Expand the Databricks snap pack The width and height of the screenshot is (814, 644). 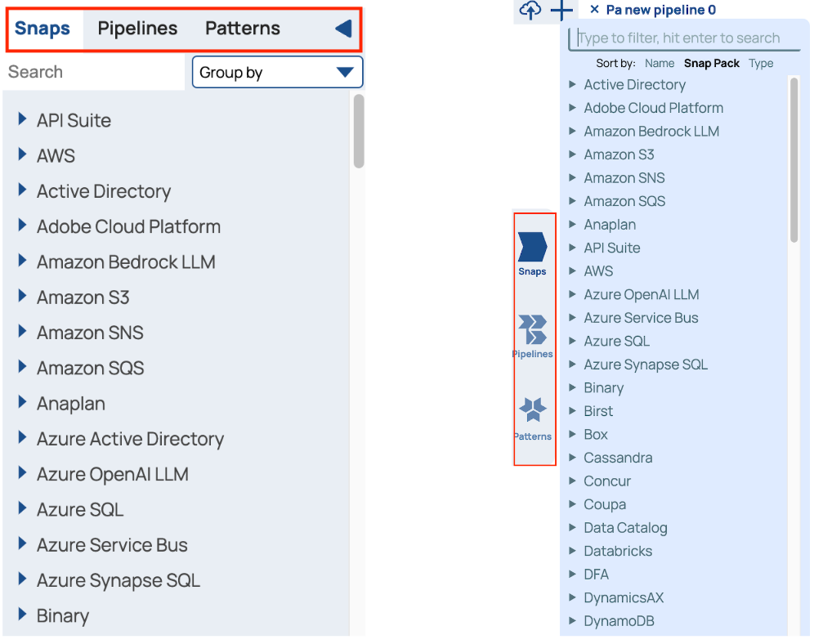572,551
